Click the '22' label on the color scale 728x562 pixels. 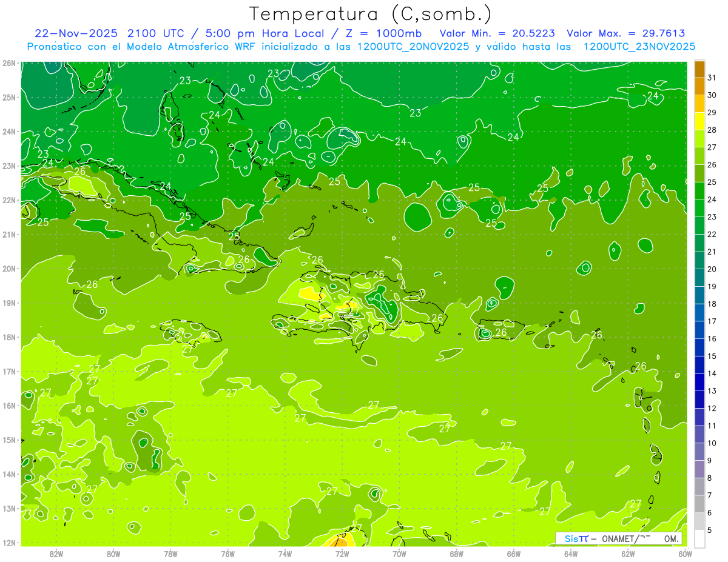pos(712,234)
